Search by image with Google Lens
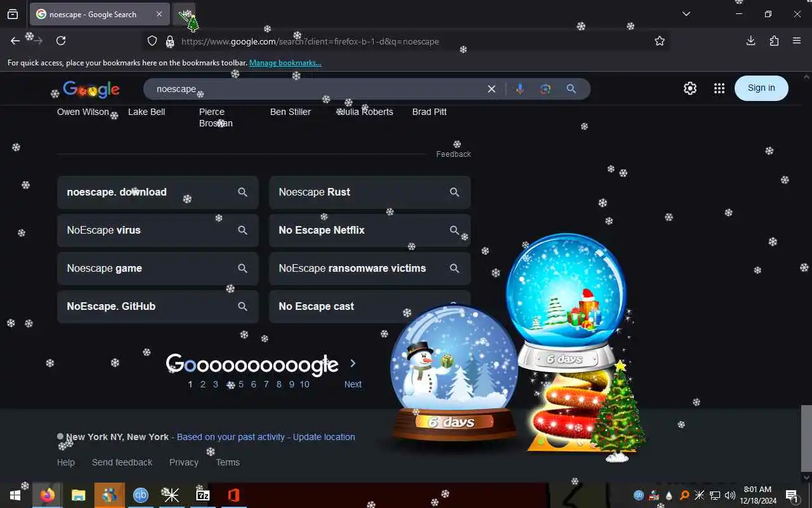812x508 pixels. click(545, 89)
